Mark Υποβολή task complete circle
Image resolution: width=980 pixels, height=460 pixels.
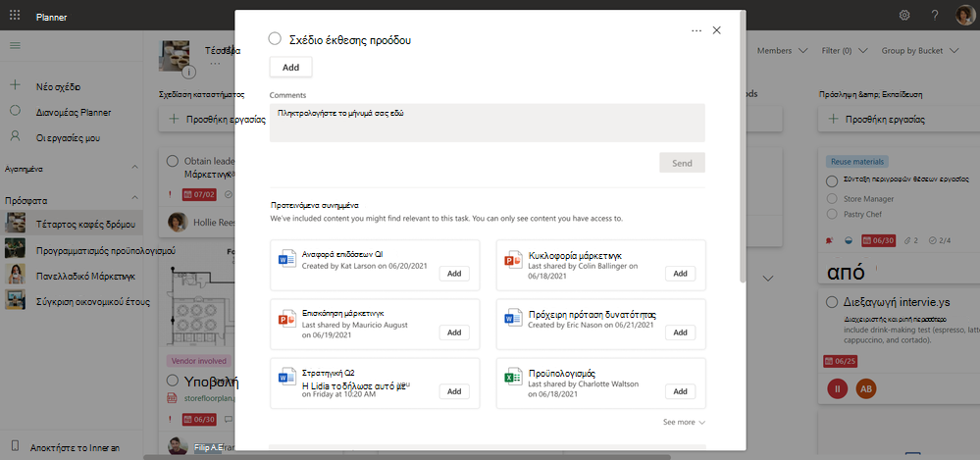coord(173,381)
